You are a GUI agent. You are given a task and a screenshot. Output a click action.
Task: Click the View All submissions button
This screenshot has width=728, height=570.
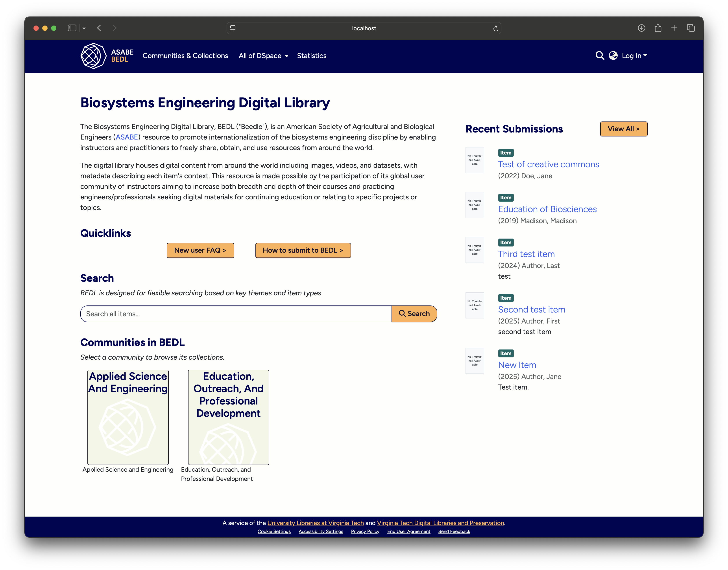pyautogui.click(x=623, y=129)
